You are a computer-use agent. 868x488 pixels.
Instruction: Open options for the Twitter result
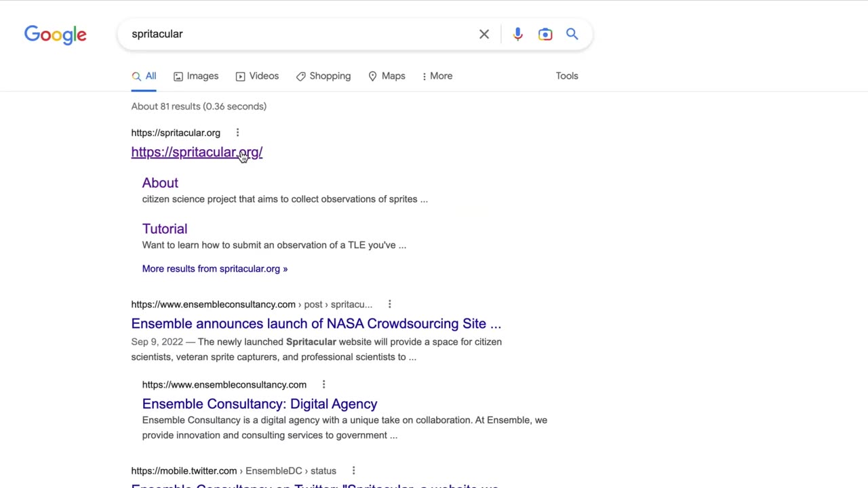coord(353,470)
